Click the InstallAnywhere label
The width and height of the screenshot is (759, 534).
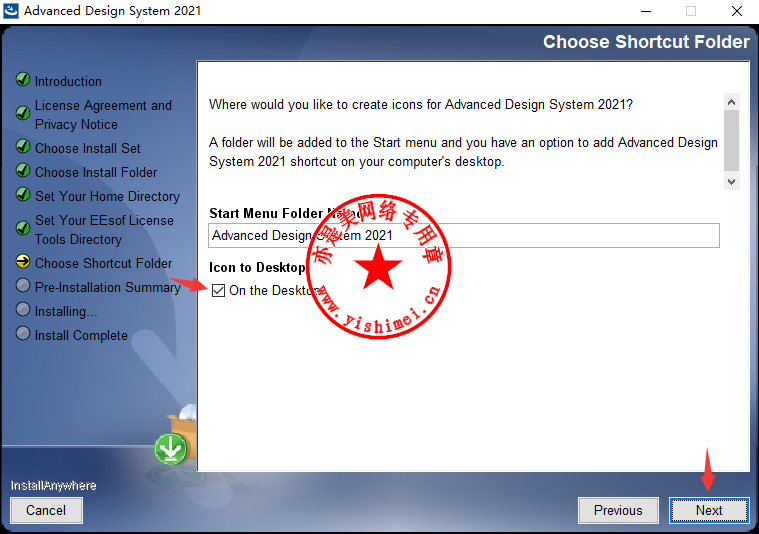[53, 486]
